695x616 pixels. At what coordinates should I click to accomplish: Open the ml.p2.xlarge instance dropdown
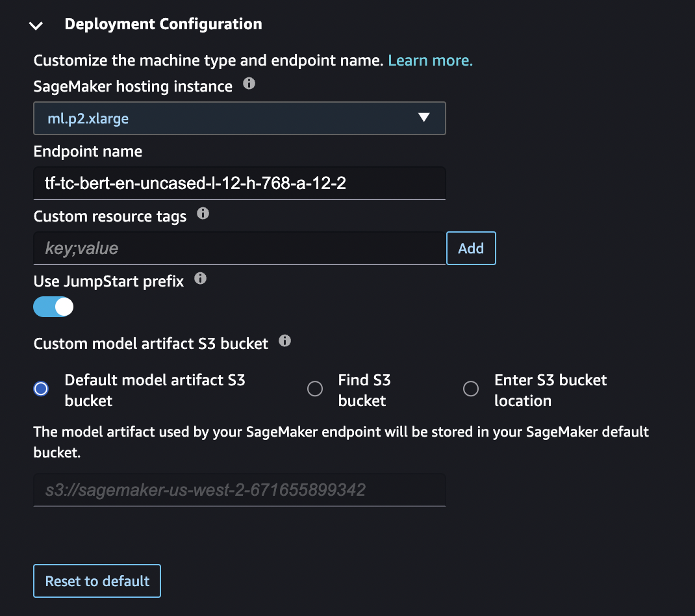[239, 118]
